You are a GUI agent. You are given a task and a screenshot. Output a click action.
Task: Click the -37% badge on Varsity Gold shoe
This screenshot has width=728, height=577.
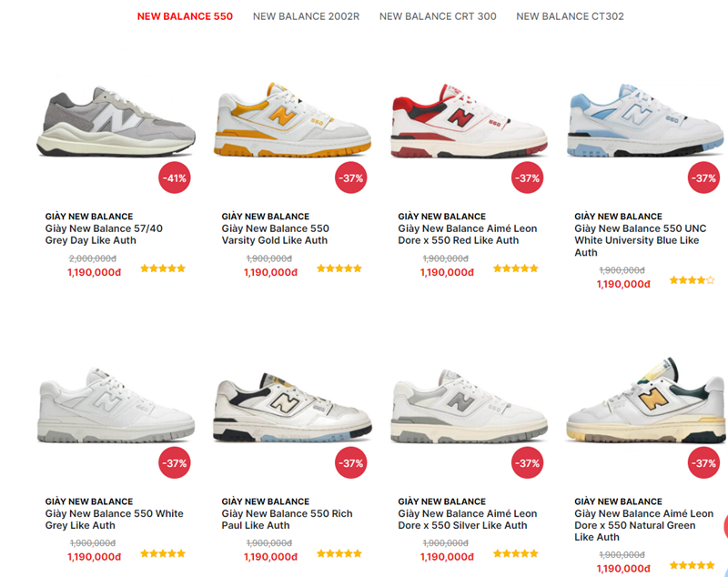point(351,177)
